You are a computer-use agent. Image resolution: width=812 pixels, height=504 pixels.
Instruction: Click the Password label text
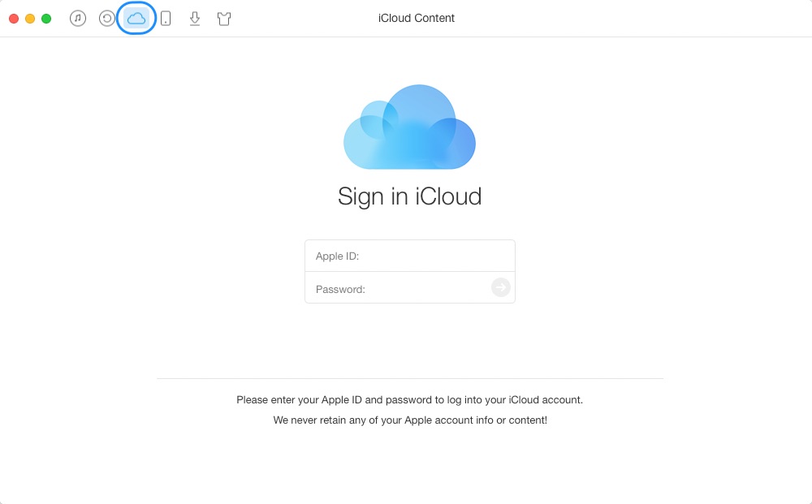coord(340,289)
